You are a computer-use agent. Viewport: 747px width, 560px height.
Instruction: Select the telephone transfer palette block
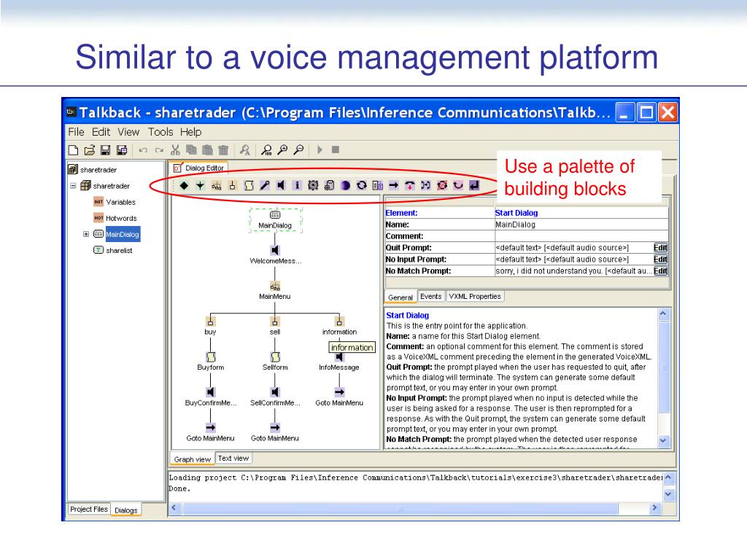[x=410, y=185]
